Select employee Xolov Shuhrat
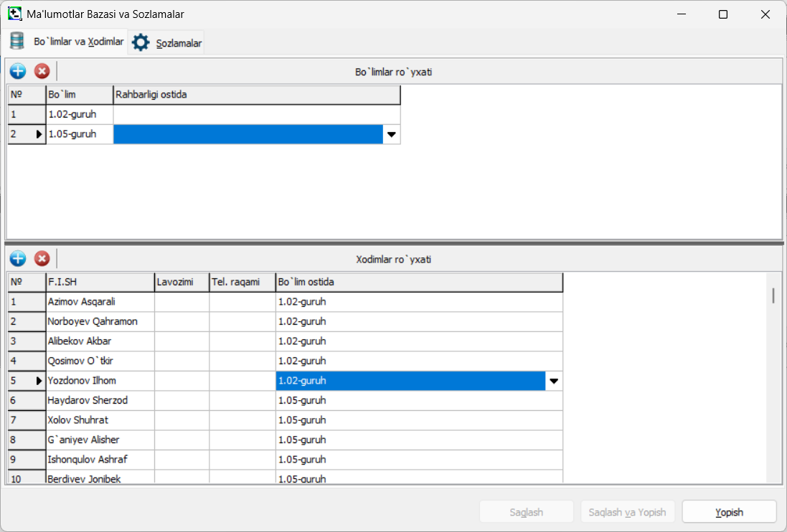 pyautogui.click(x=100, y=420)
